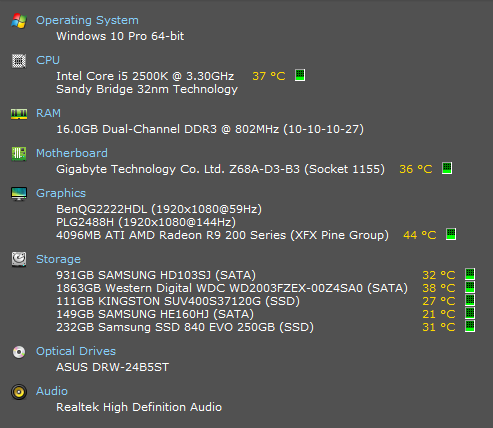Click the motherboard 36 °C status indicator
Image resolution: width=493 pixels, height=428 pixels.
(447, 168)
